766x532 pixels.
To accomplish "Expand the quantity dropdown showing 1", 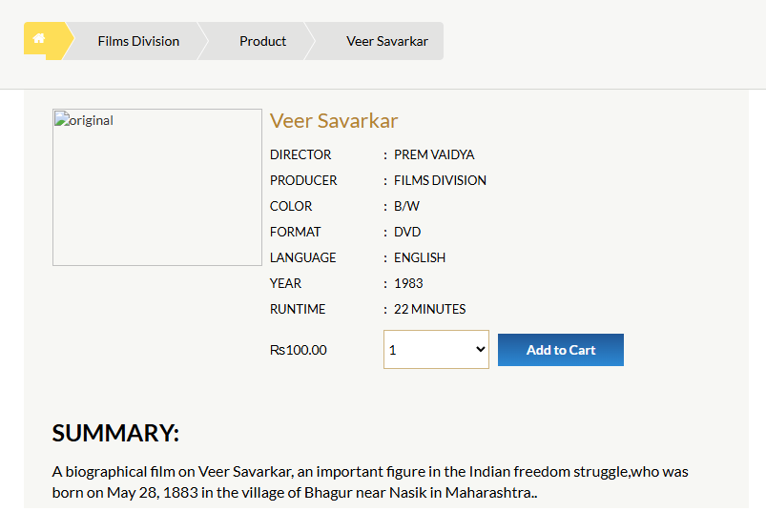I will 436,350.
